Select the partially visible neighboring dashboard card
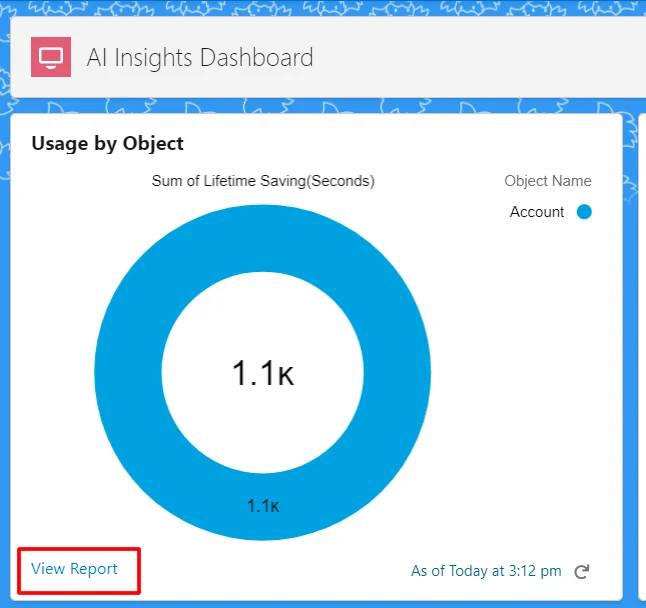This screenshot has width=646, height=608. point(637,350)
